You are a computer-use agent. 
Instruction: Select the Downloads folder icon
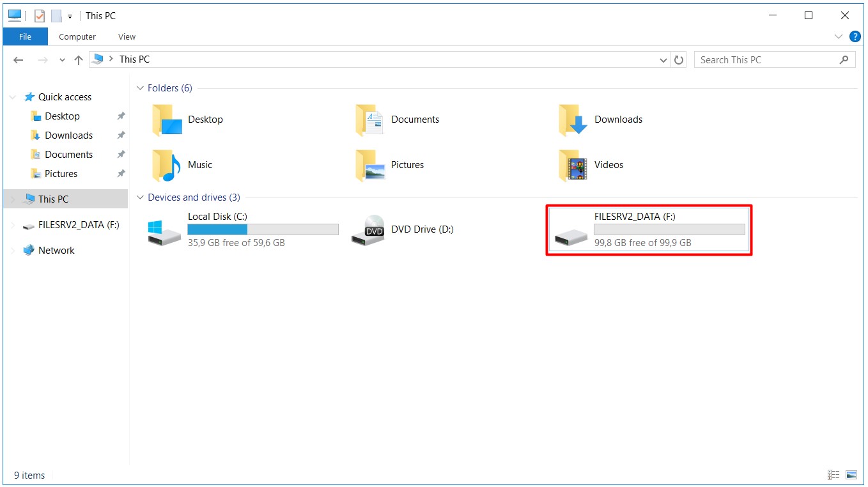573,120
